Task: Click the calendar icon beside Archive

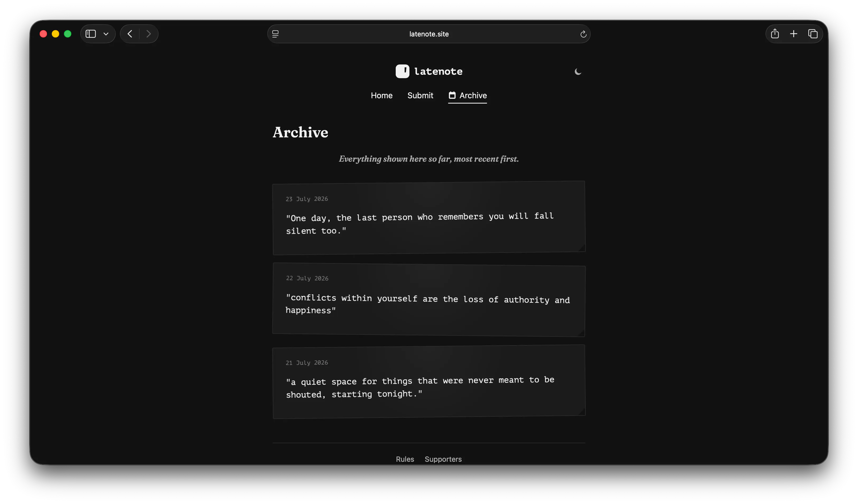Action: 452,95
